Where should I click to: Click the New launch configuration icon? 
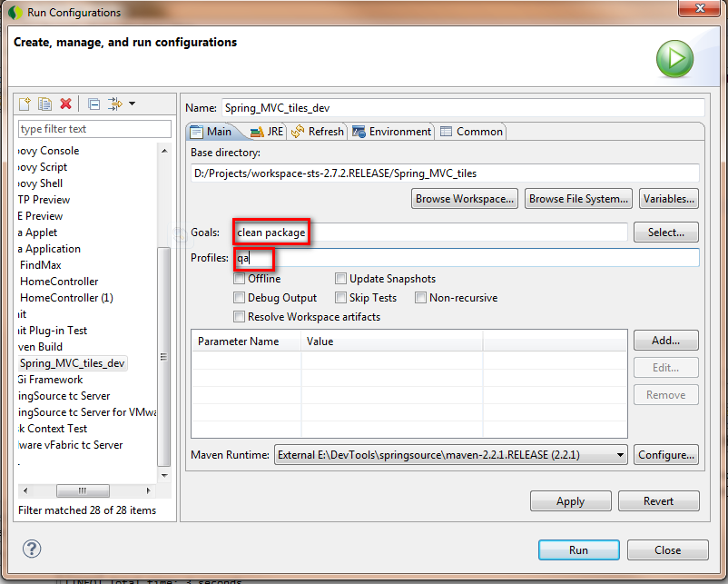click(x=25, y=104)
